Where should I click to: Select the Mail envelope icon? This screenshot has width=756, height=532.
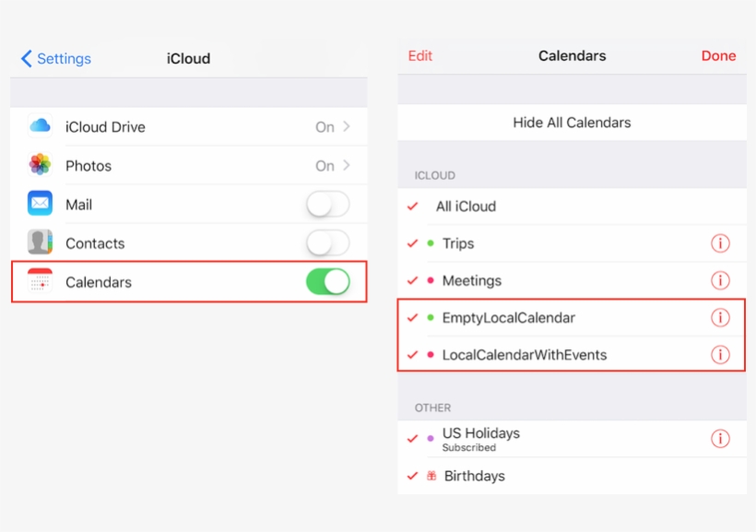(39, 204)
